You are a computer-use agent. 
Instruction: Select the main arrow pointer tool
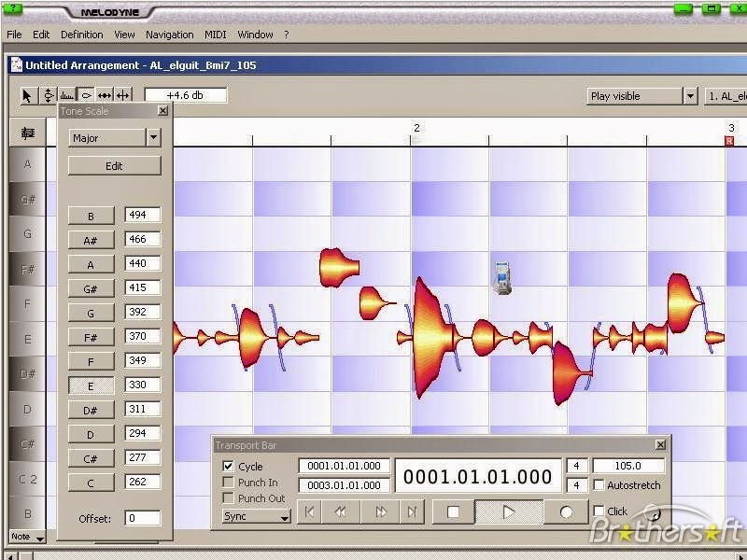[x=28, y=96]
